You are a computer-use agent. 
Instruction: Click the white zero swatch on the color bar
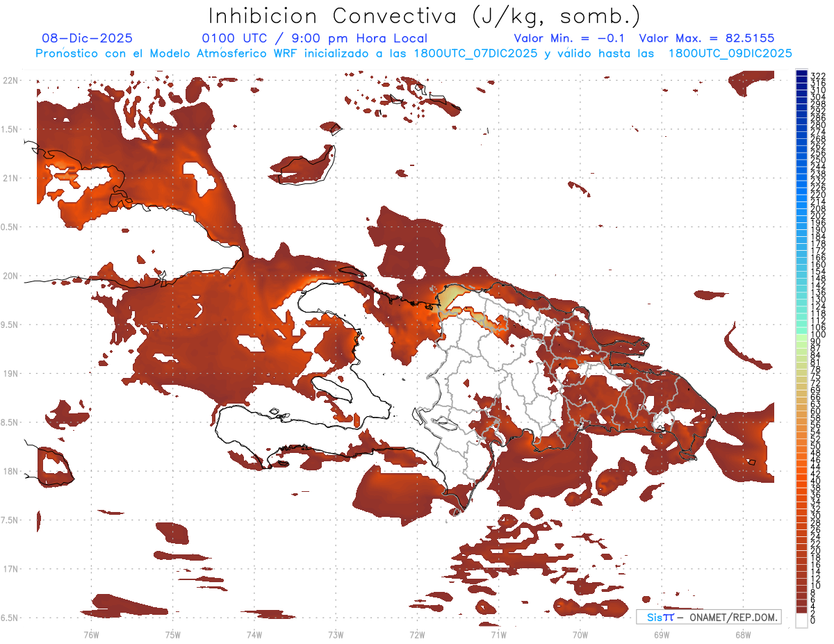point(801,620)
